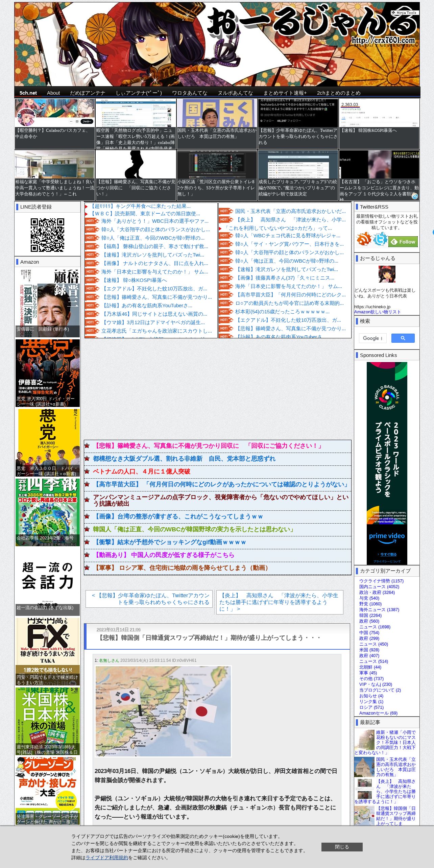The image size is (434, 868).
Task: Open headline 【超ﾓﾘﾓﾘ】キング牛丼食べに来たった結果
Action: click(x=140, y=206)
